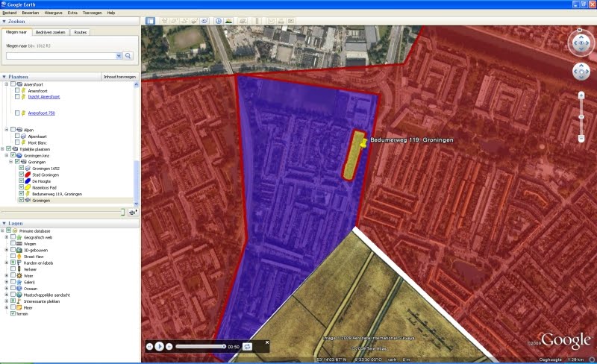Image resolution: width=597 pixels, height=364 pixels.
Task: Open the Bewerken menu
Action: (31, 13)
